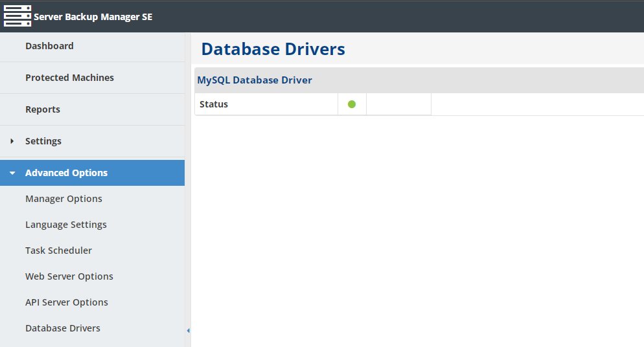Viewport: 644px width, 347px height.
Task: Collapse the sidebar using the small blue arrow
Action: point(188,331)
